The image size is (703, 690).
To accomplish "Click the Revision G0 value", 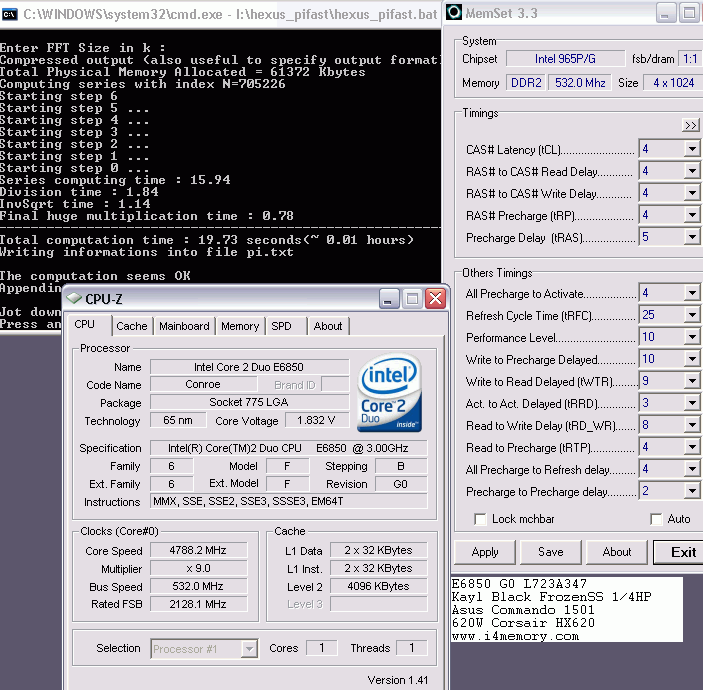I will pos(400,484).
